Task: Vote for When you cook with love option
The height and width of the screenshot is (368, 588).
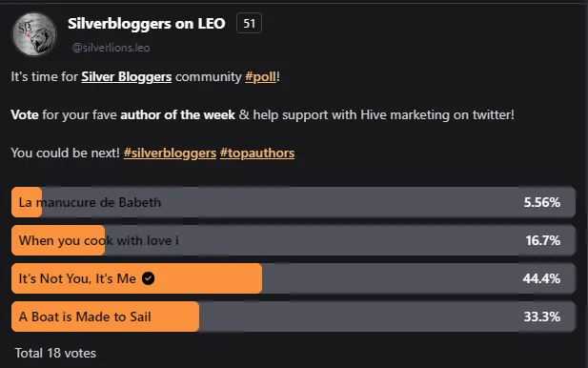Action: click(x=294, y=240)
